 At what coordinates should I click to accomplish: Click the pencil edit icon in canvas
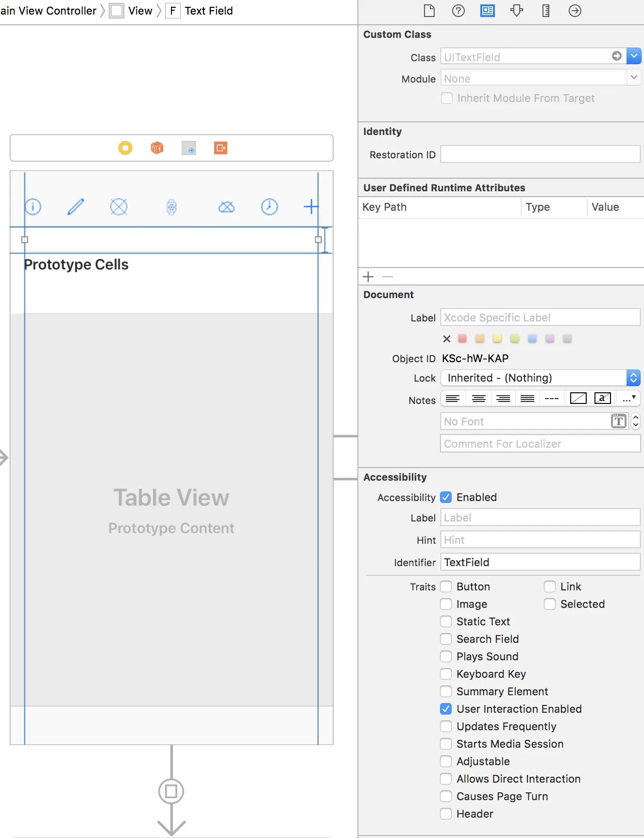click(x=76, y=207)
